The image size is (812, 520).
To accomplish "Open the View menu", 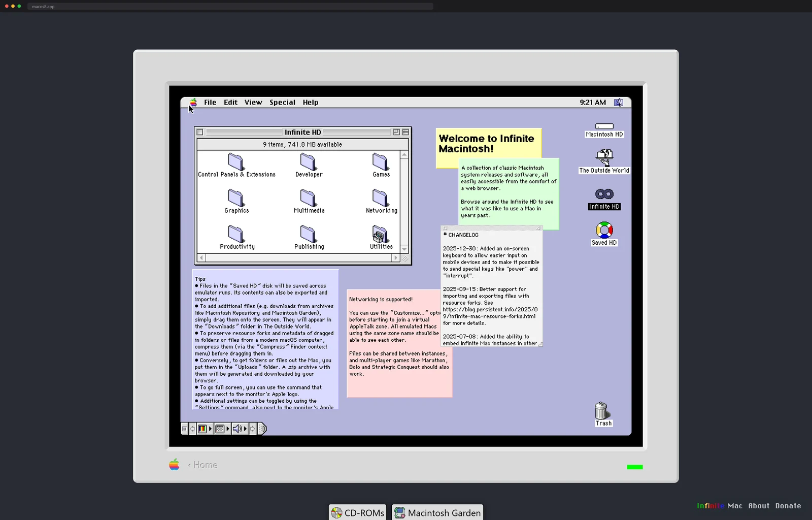I will (x=253, y=102).
